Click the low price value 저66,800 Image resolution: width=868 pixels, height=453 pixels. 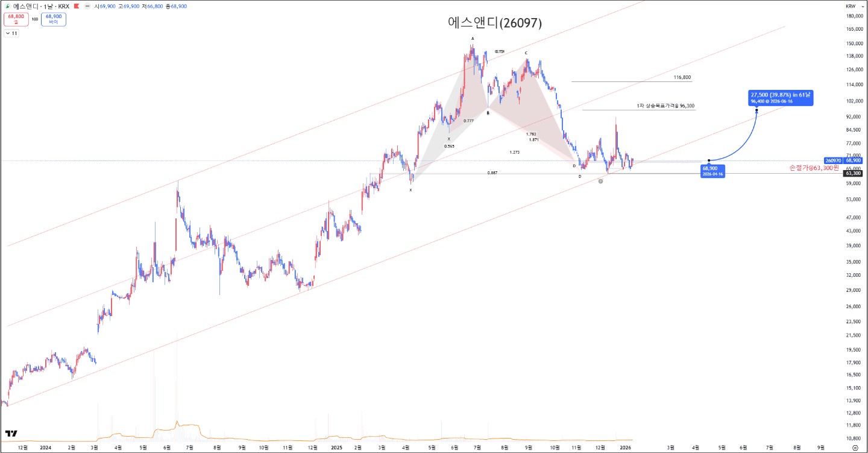tap(153, 6)
